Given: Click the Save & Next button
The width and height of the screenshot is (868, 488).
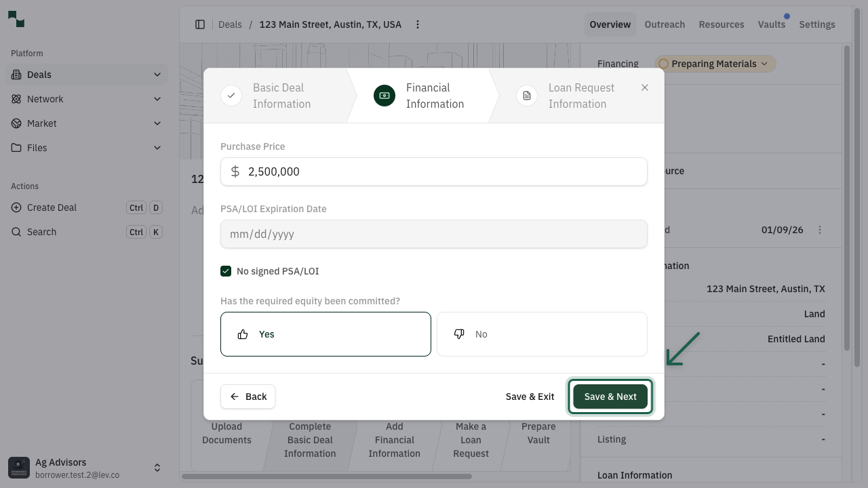Looking at the screenshot, I should (x=610, y=396).
